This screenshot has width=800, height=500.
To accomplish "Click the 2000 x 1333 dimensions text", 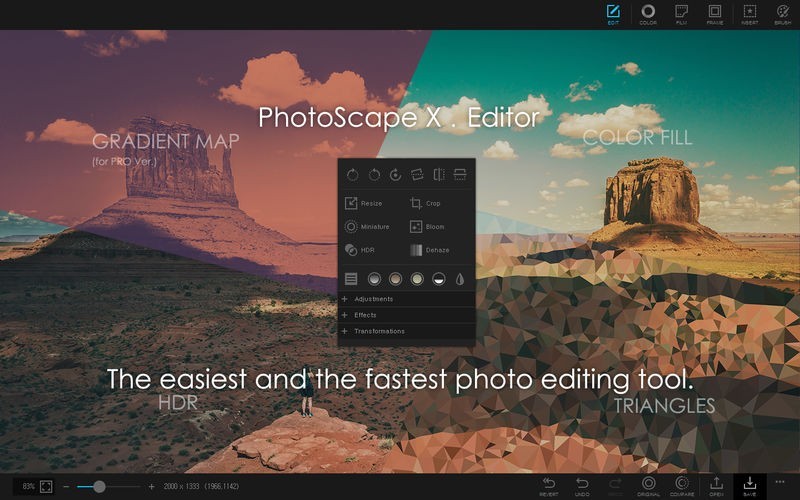I will point(181,487).
